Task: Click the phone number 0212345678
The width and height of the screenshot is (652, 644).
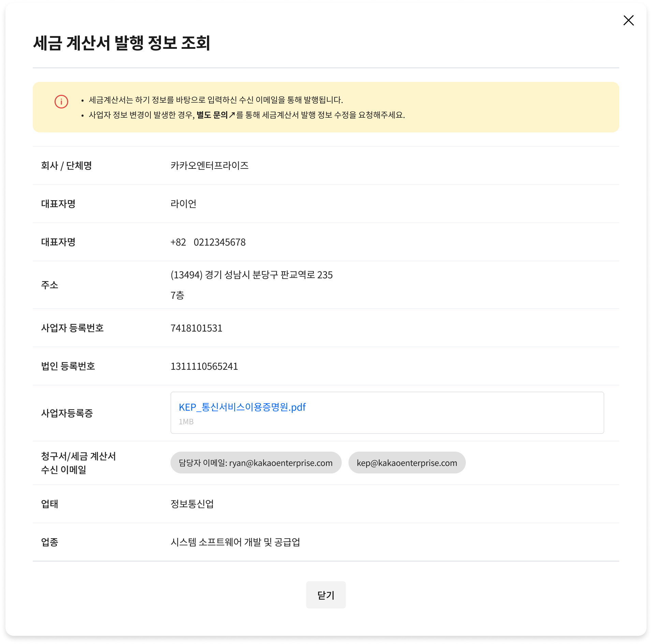Action: (x=220, y=242)
